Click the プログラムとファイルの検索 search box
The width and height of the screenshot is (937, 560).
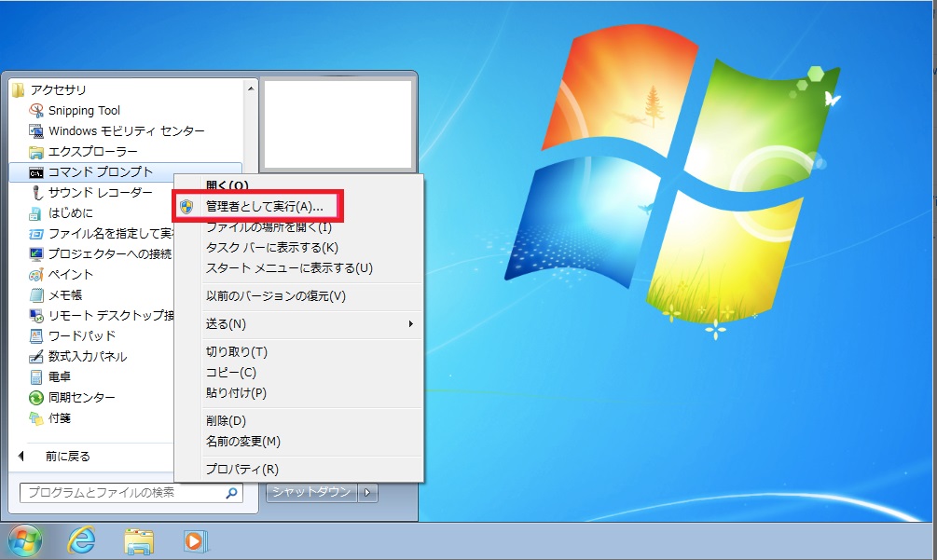pyautogui.click(x=131, y=493)
